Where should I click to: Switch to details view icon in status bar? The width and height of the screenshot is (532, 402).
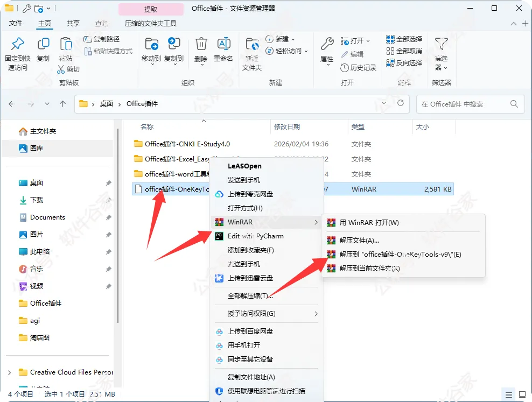509,394
